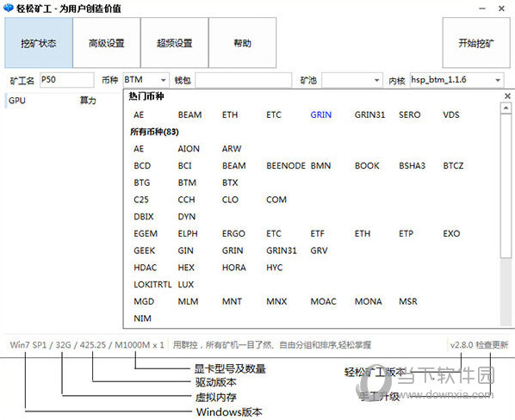This screenshot has height=420, width=515.
Task: Click the 钱包 wallet input field
Action: point(244,80)
